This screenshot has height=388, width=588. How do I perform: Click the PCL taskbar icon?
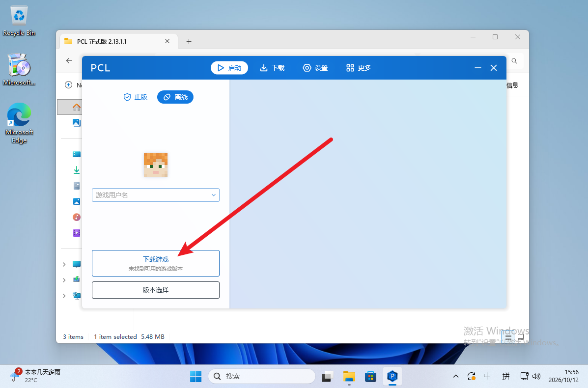pyautogui.click(x=392, y=376)
